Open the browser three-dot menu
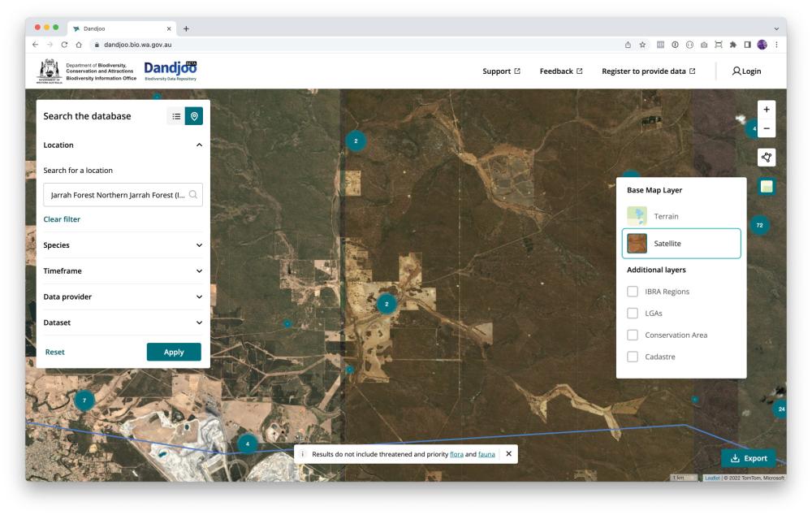Screen dimensions: 812x515 pos(776,45)
